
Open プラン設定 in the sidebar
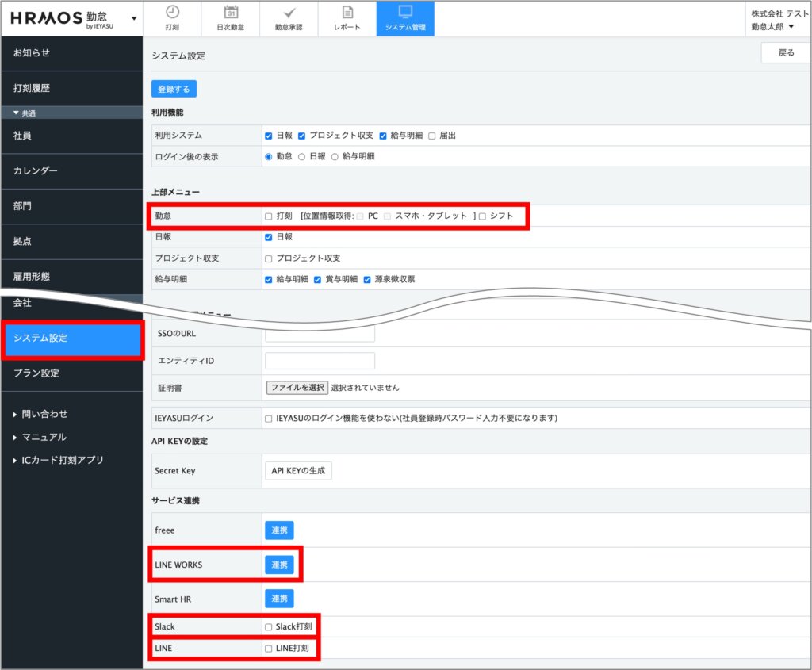[x=36, y=373]
